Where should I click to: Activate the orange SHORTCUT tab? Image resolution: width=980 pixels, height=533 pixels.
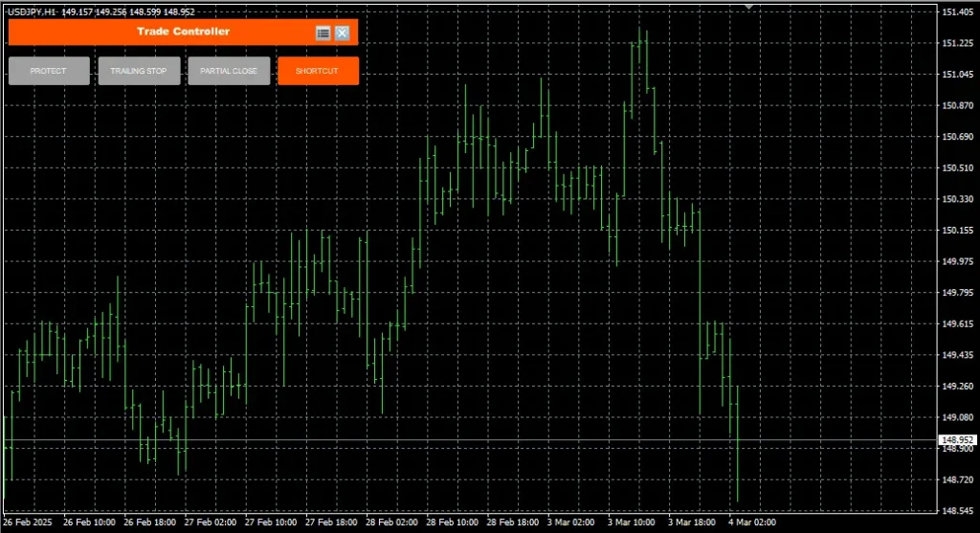pyautogui.click(x=318, y=71)
